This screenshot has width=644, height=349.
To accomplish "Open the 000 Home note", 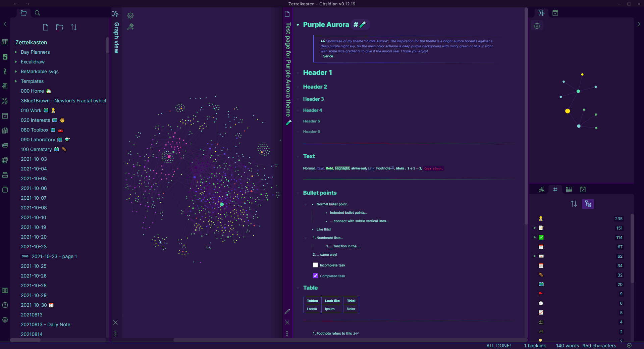I will (36, 91).
